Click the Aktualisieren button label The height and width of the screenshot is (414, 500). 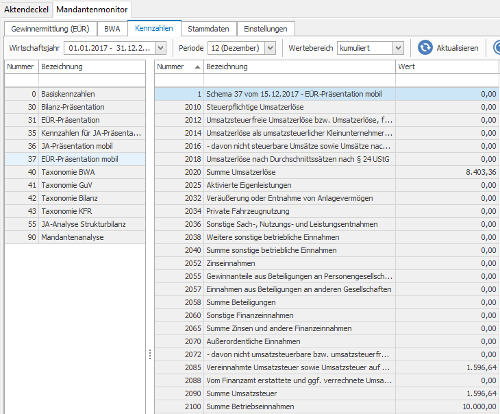point(457,48)
